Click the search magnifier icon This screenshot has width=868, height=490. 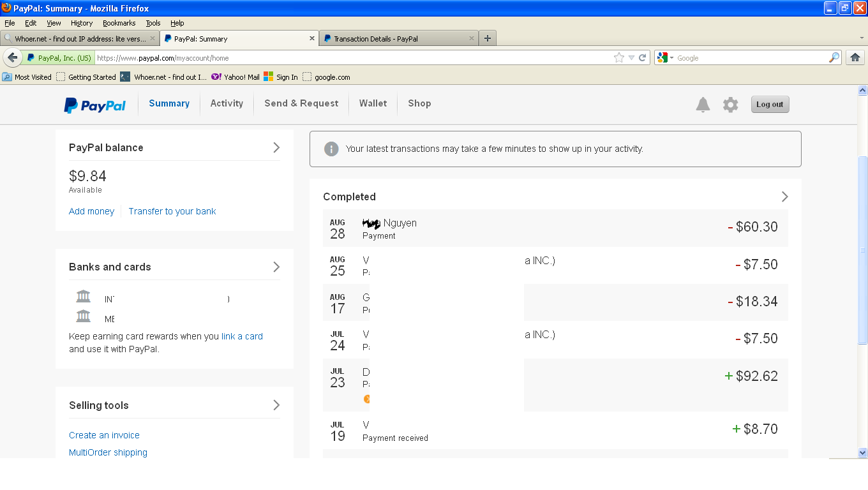pyautogui.click(x=834, y=57)
